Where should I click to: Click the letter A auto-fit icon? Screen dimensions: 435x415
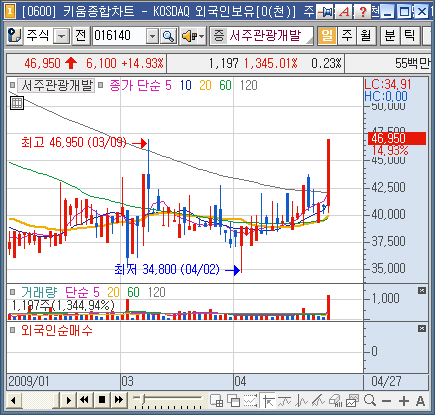tap(420, 401)
